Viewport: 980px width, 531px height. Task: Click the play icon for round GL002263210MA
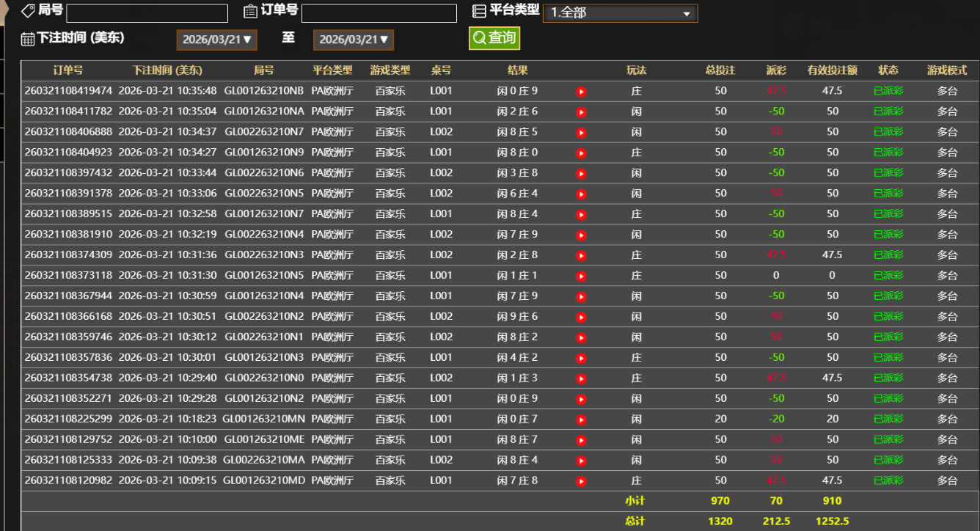580,460
